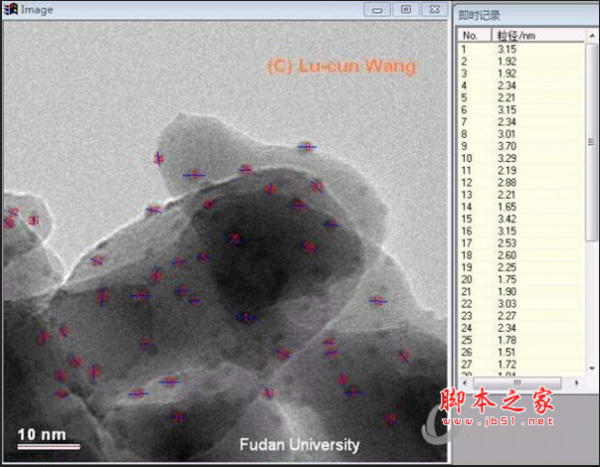The width and height of the screenshot is (600, 467).
Task: Click the 粒径/nm column header
Action: click(x=538, y=36)
